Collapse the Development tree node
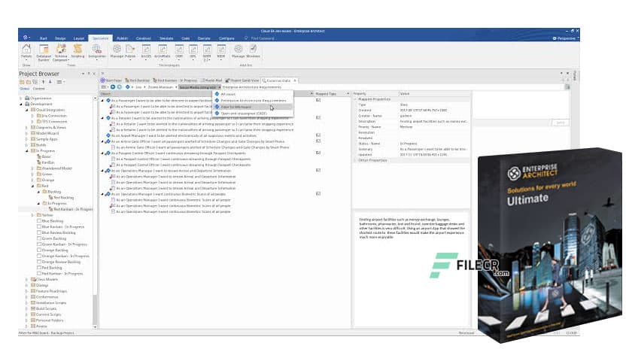 pyautogui.click(x=21, y=105)
